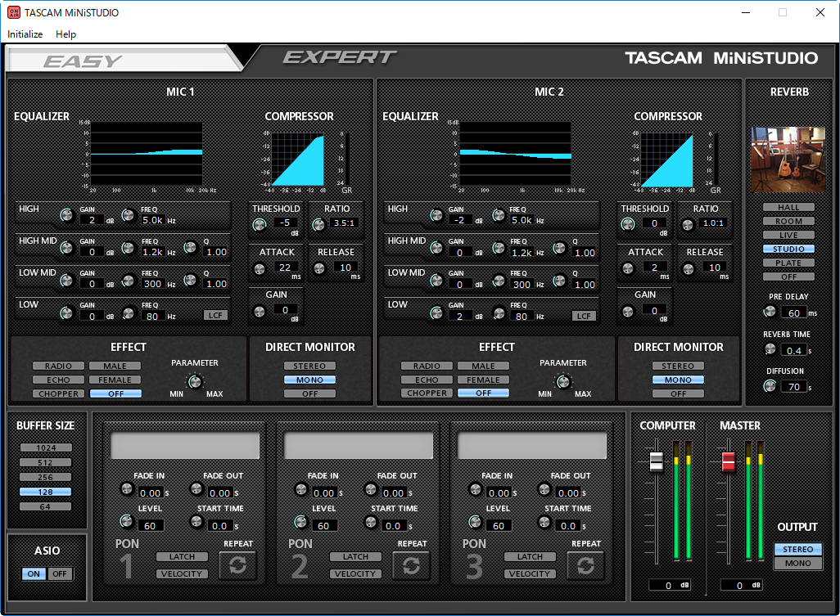The width and height of the screenshot is (840, 616).
Task: Toggle the PON 1 repeat icon
Action: point(238,565)
